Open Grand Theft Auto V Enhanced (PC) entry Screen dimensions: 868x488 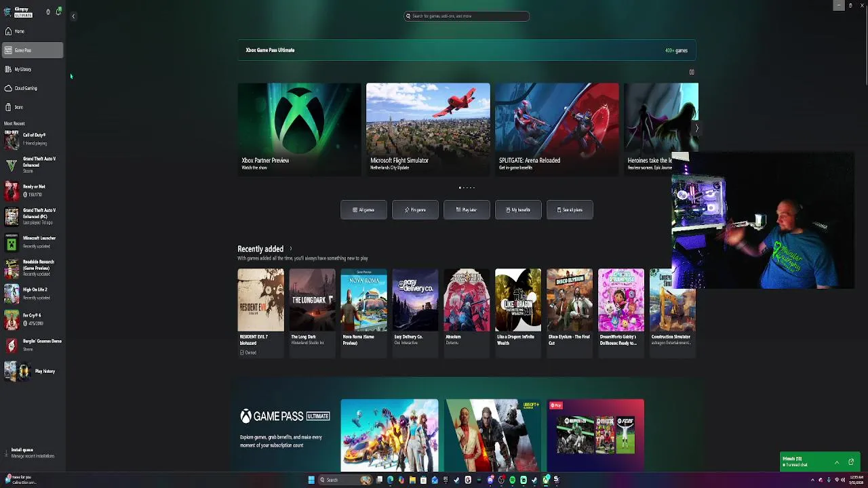click(33, 216)
